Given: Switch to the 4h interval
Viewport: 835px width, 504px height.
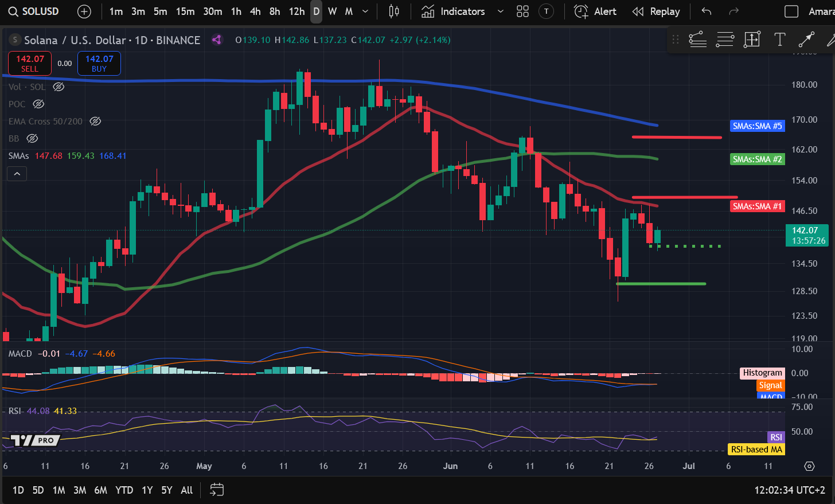Looking at the screenshot, I should point(256,11).
